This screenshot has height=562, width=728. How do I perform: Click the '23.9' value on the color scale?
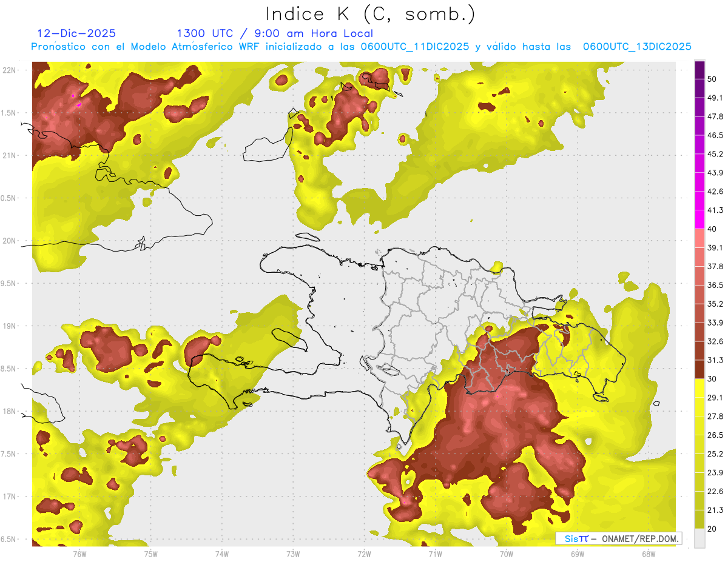(x=715, y=473)
